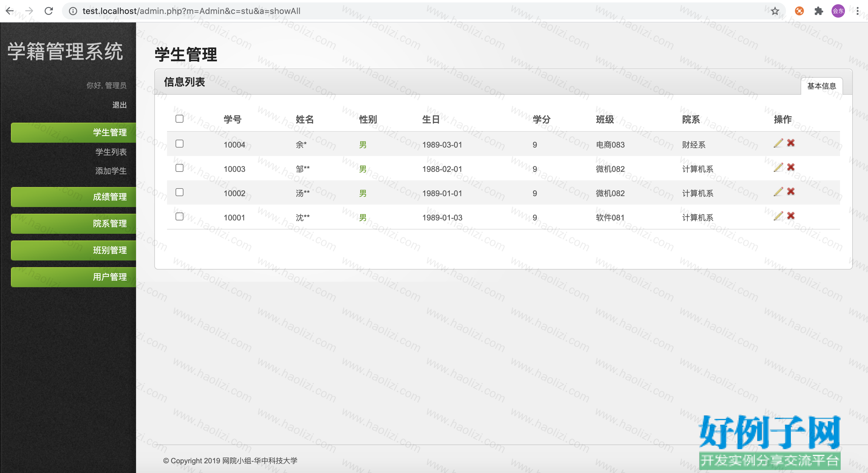Edit student 10003 with pencil icon

(x=778, y=168)
